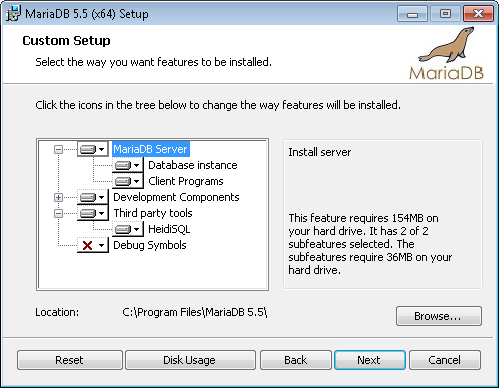Open install-state dropdown for Client Programs
The image size is (499, 388).
[x=128, y=181]
